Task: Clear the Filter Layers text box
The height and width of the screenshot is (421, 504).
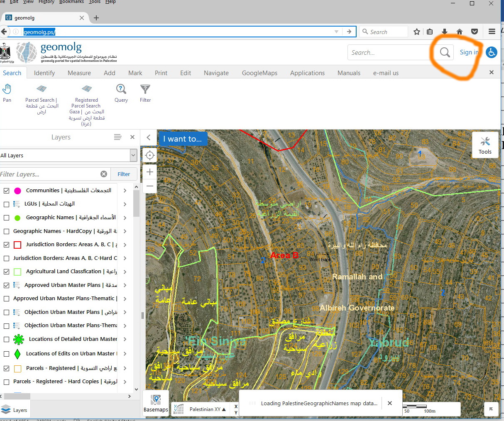Action: pos(104,174)
